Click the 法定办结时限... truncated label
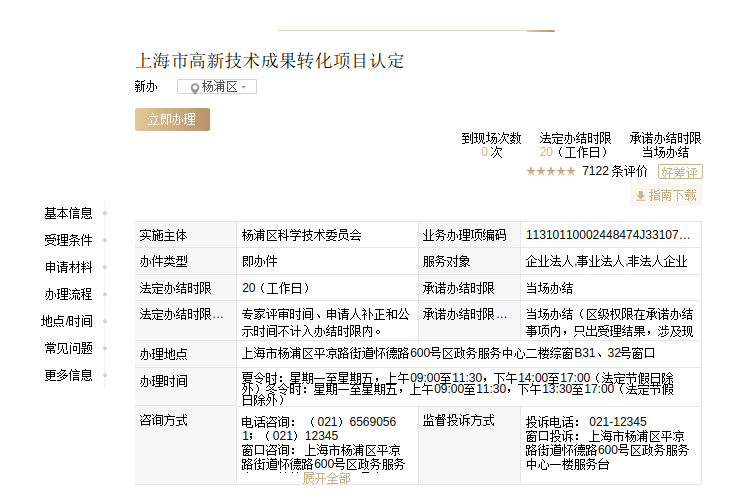This screenshot has width=740, height=500. [181, 314]
